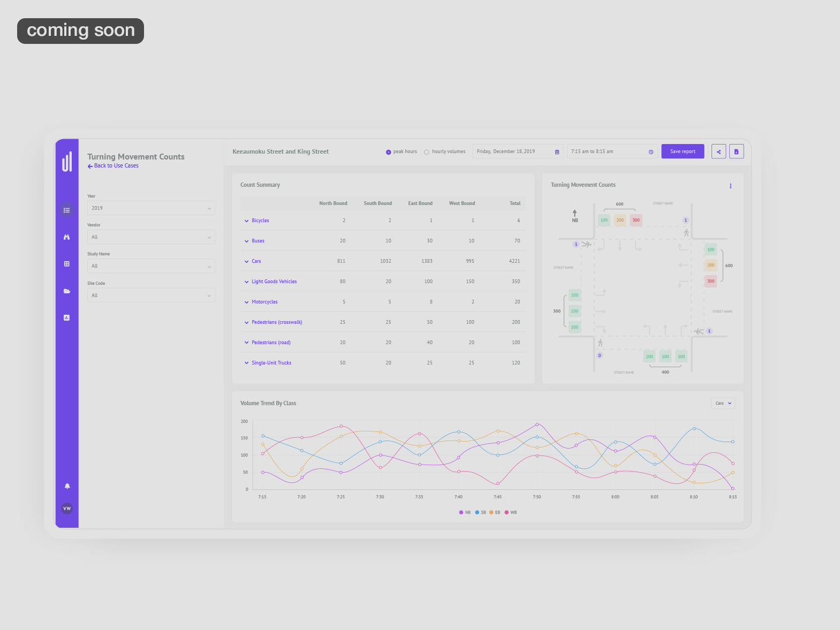The height and width of the screenshot is (630, 840).
Task: Open the folder sidebar icon
Action: point(67,291)
